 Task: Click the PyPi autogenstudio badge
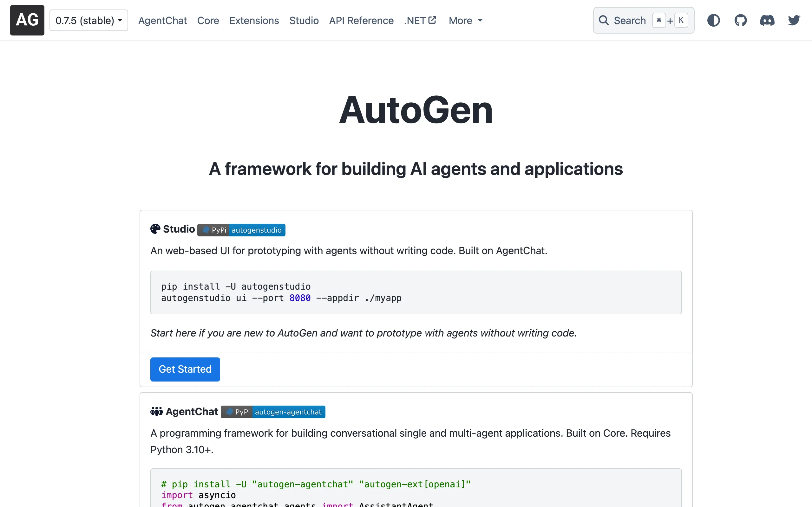point(241,230)
